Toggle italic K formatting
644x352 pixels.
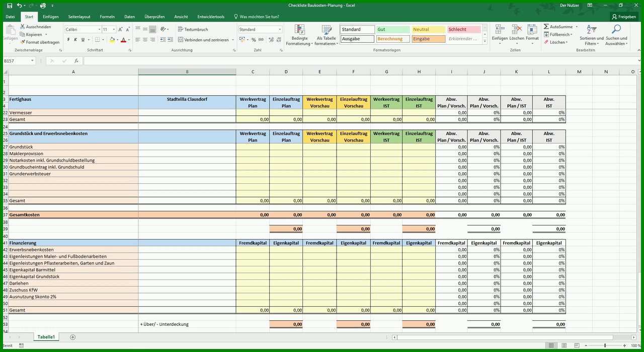75,40
